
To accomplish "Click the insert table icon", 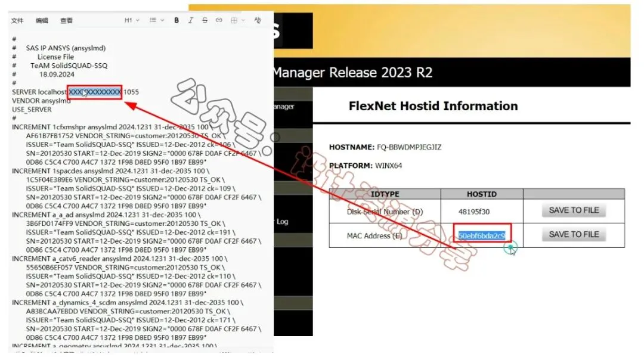I will tap(234, 20).
